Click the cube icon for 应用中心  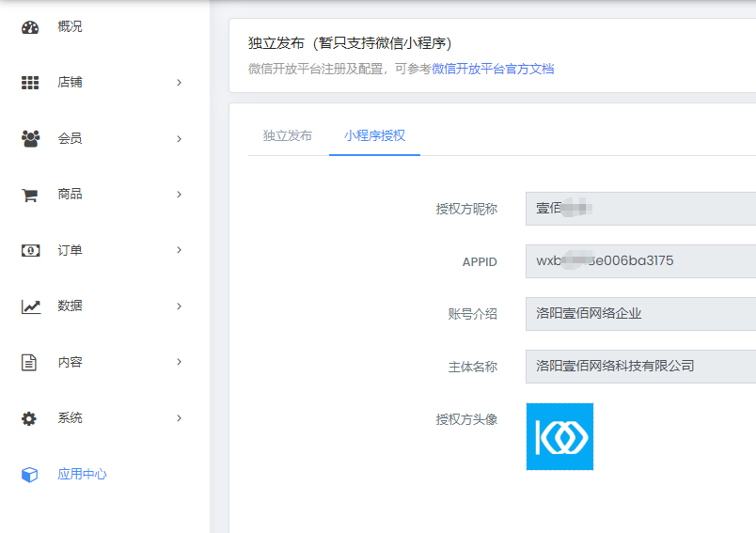click(x=30, y=475)
